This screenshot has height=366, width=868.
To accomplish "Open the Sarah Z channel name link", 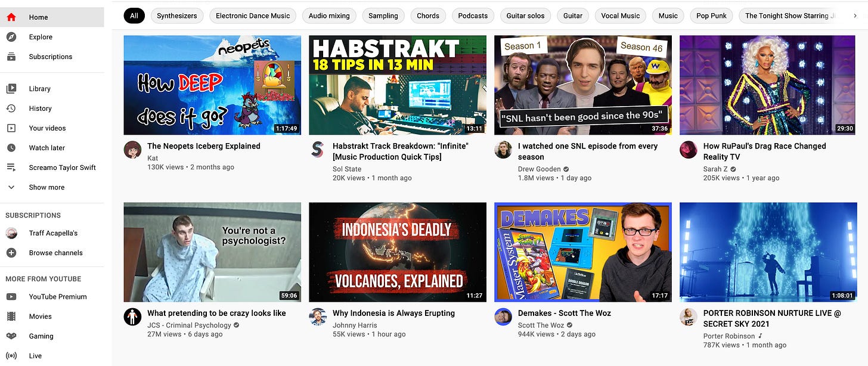I will tap(715, 169).
